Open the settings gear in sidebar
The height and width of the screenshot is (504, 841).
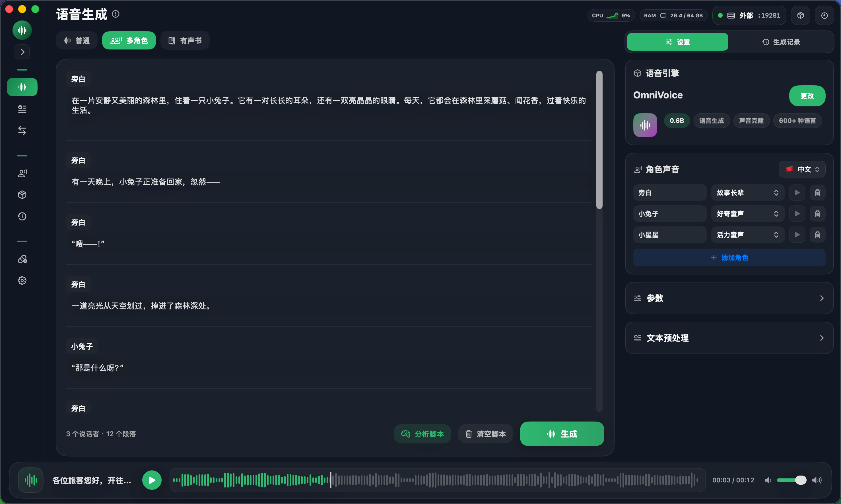click(22, 280)
